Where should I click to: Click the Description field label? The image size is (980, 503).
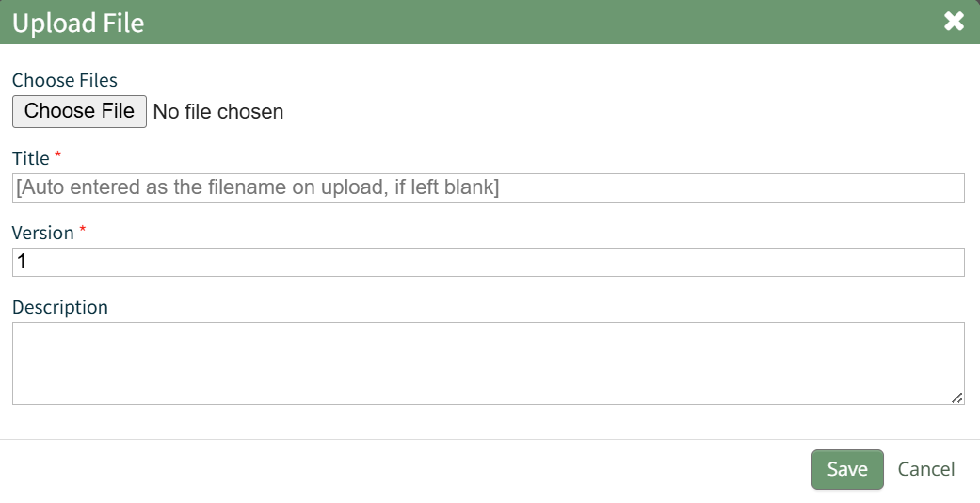[x=60, y=307]
